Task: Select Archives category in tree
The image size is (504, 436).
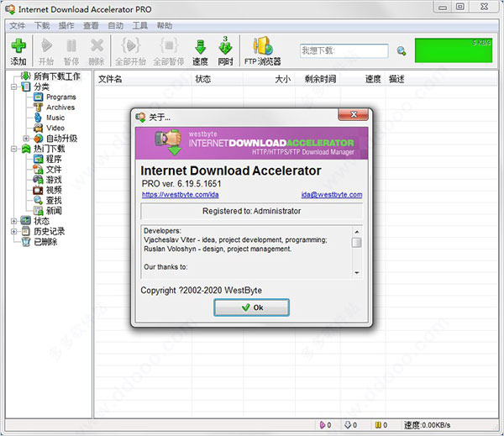Action: coord(60,108)
